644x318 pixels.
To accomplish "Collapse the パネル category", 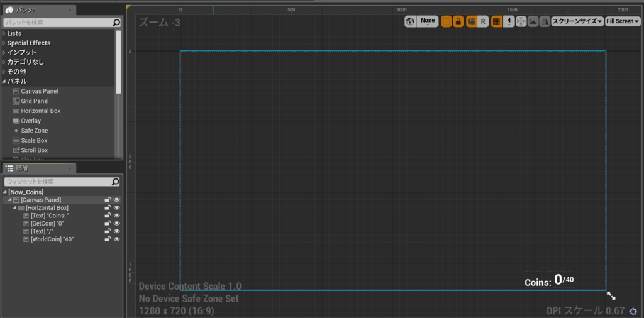I will click(4, 81).
